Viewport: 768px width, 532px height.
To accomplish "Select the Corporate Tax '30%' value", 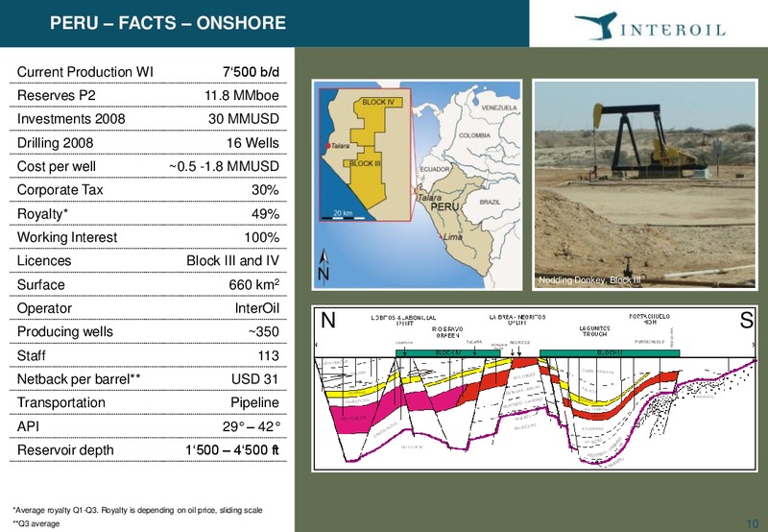I will pos(266,190).
